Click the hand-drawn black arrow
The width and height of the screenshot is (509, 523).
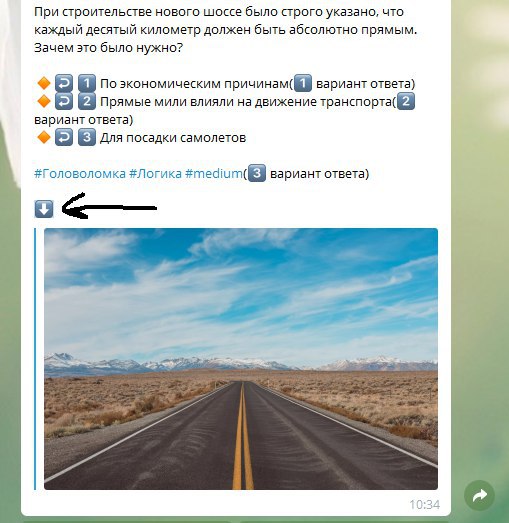point(109,206)
